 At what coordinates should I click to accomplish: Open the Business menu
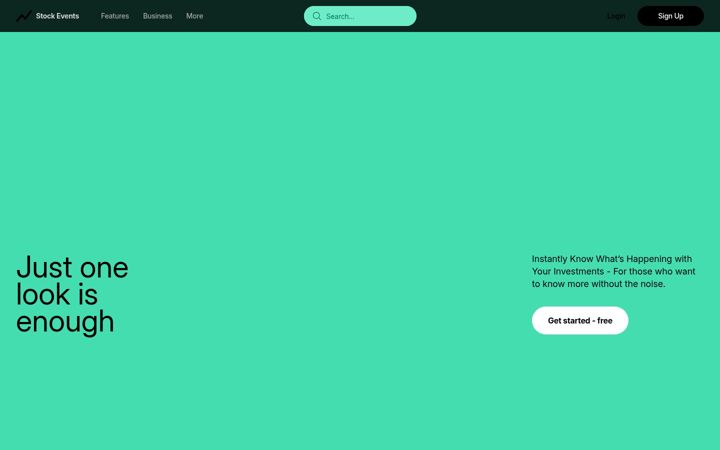coord(158,16)
